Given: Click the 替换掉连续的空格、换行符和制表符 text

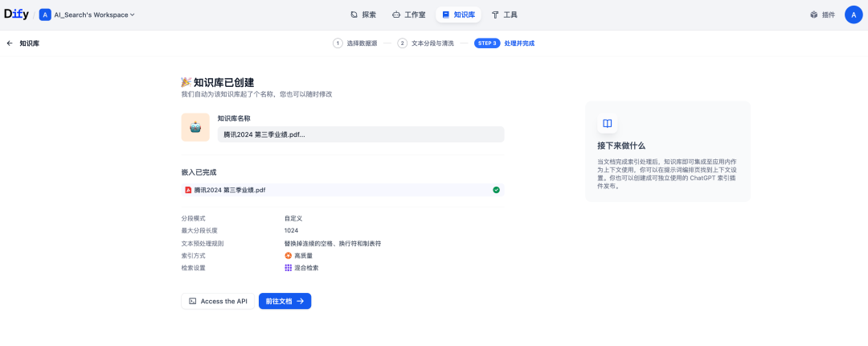Looking at the screenshot, I should click(333, 244).
